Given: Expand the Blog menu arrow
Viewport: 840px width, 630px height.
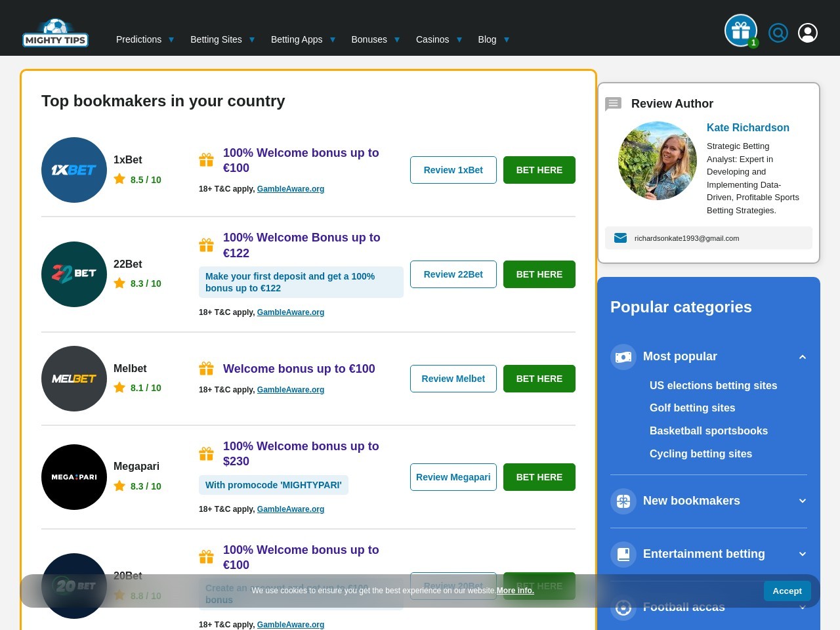Looking at the screenshot, I should (x=507, y=39).
